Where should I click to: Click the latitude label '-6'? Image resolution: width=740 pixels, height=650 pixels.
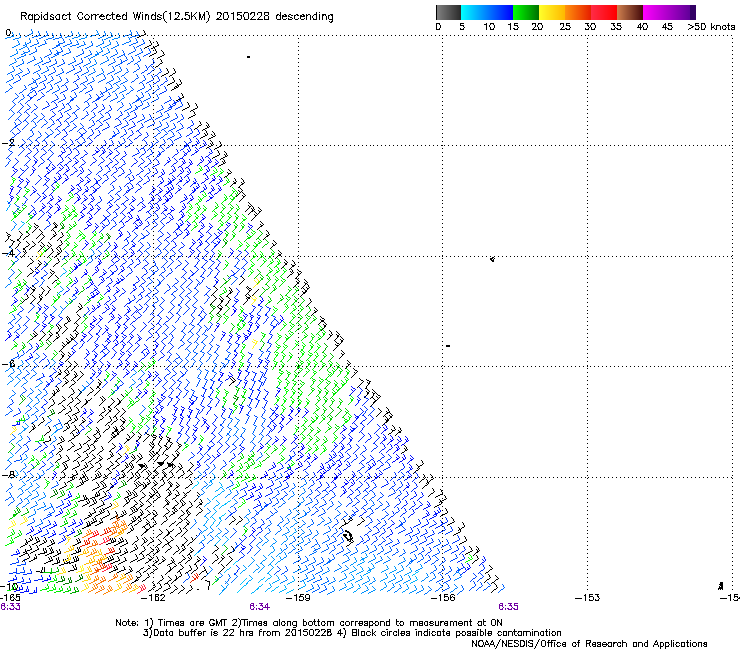pos(8,364)
